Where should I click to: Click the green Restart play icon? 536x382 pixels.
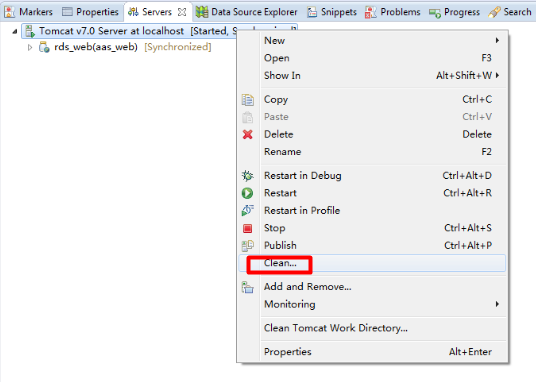247,193
